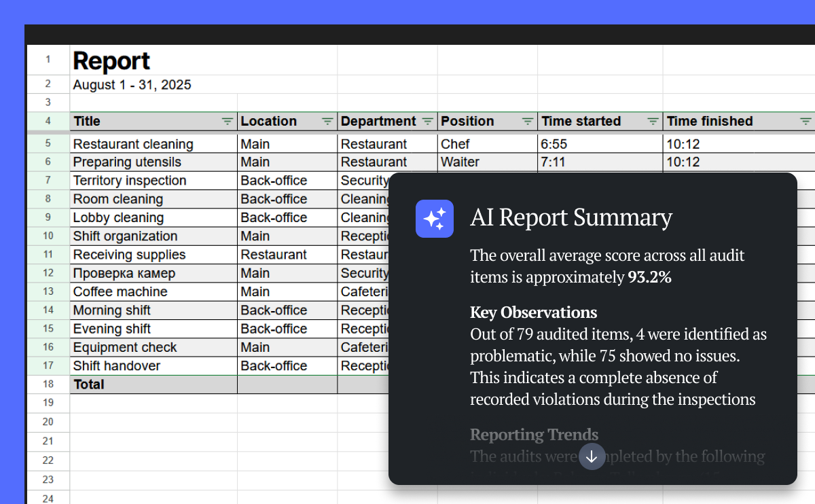Click the scroll-down arrow in AI summary

[591, 457]
